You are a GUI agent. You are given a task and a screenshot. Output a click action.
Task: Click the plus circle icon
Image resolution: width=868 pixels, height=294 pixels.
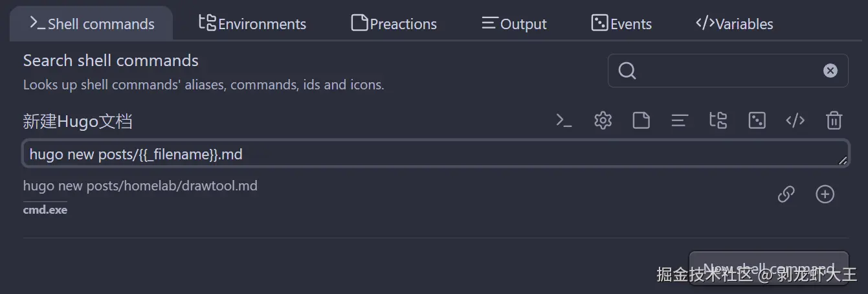[825, 194]
